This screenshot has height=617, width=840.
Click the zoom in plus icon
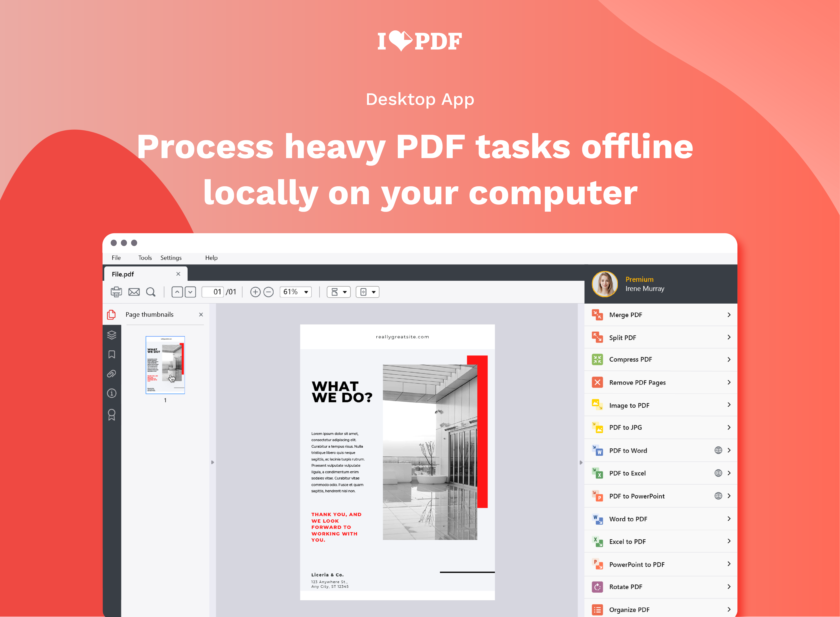[x=255, y=292]
